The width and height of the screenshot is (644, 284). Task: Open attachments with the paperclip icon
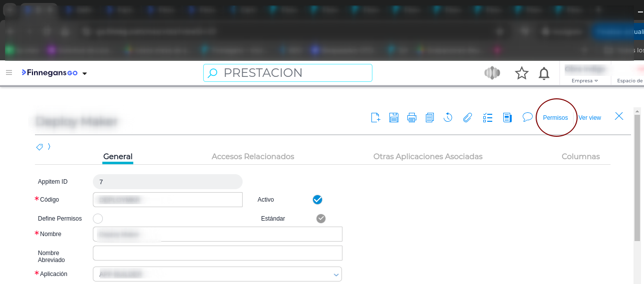point(467,117)
